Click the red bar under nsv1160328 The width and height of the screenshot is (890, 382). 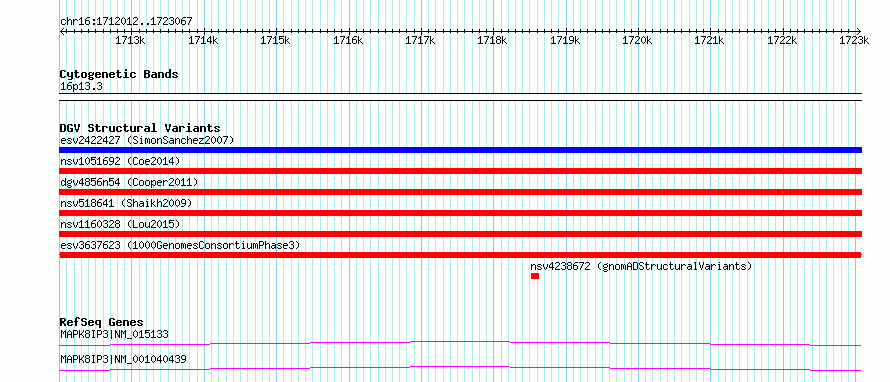pyautogui.click(x=460, y=234)
